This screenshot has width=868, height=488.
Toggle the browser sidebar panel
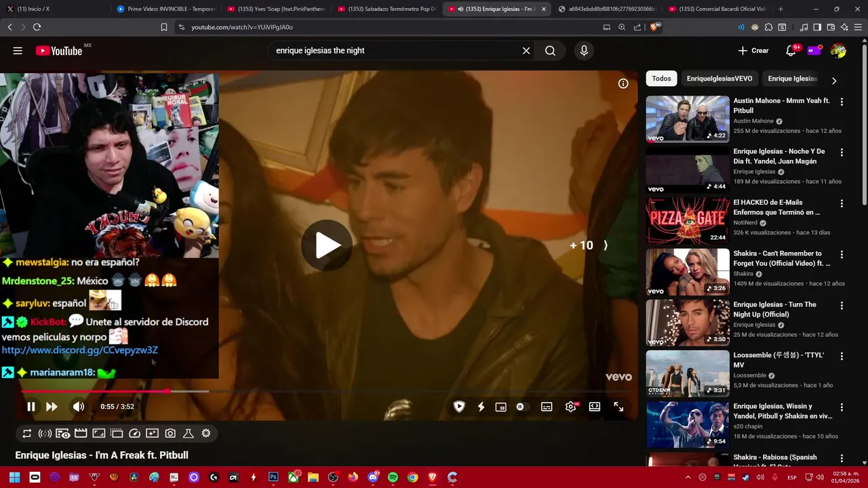817,27
